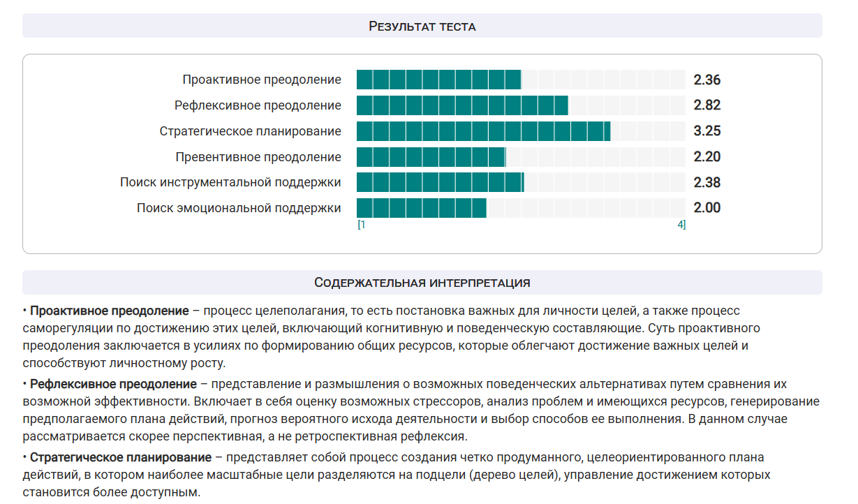Click the minimum scale marker [1
The width and height of the screenshot is (858, 504).
pyautogui.click(x=360, y=224)
